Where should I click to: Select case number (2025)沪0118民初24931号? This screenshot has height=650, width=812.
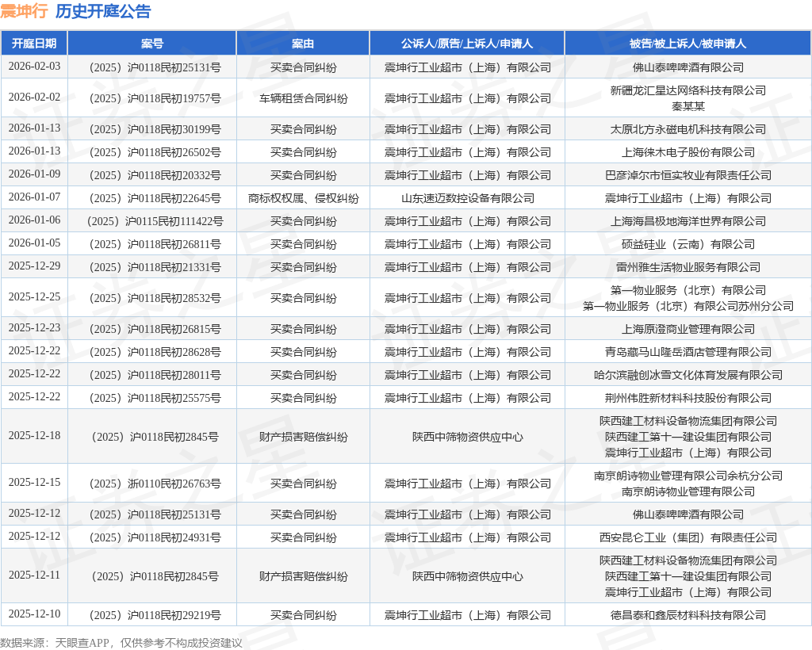tap(155, 537)
